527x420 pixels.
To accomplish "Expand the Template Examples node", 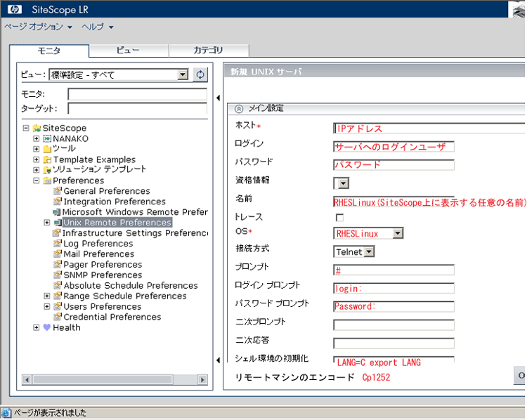I will click(37, 159).
